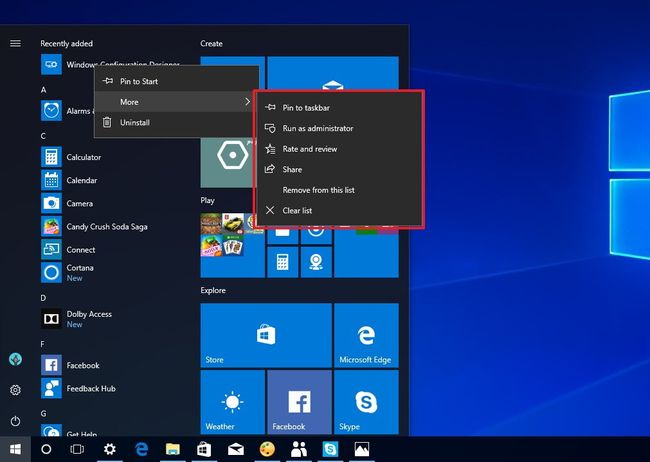Launch Microsoft Edge from taskbar
The image size is (650, 462).
(x=141, y=449)
